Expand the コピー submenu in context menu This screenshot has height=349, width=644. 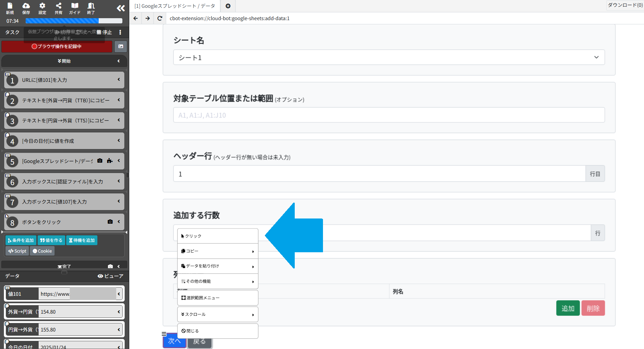(x=217, y=251)
